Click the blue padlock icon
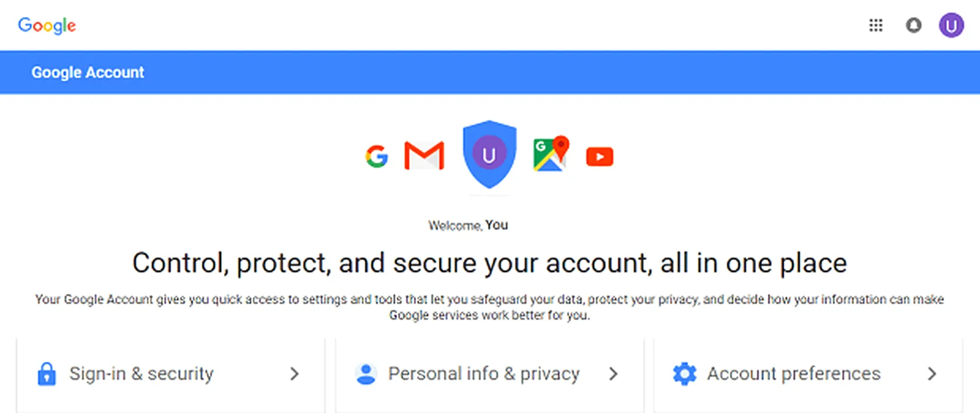The image size is (980, 413). coord(47,374)
